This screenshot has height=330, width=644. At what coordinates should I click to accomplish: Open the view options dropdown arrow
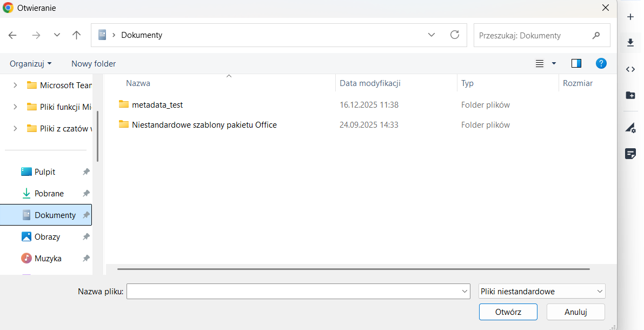[x=554, y=63]
